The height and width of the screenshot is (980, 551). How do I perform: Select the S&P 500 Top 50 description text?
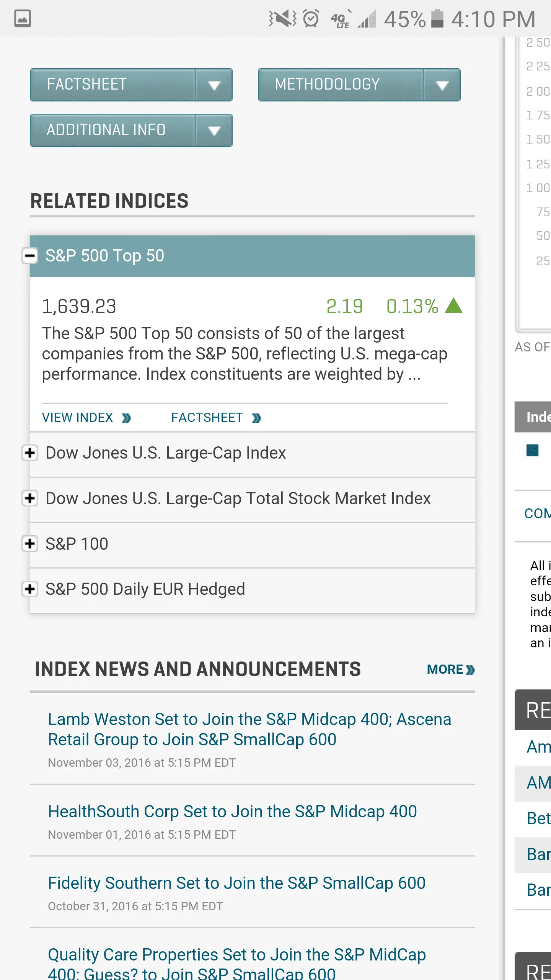pos(245,354)
